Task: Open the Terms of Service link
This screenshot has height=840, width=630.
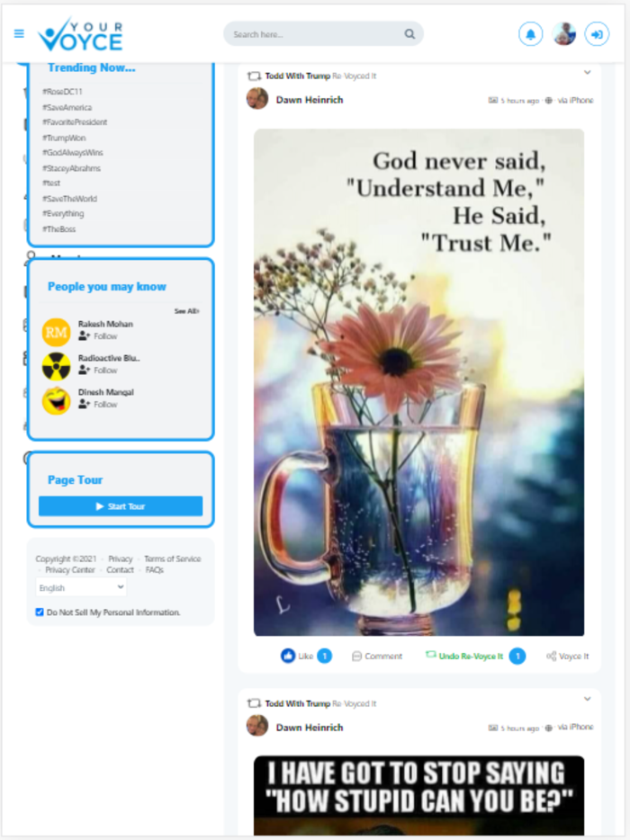Action: (172, 559)
